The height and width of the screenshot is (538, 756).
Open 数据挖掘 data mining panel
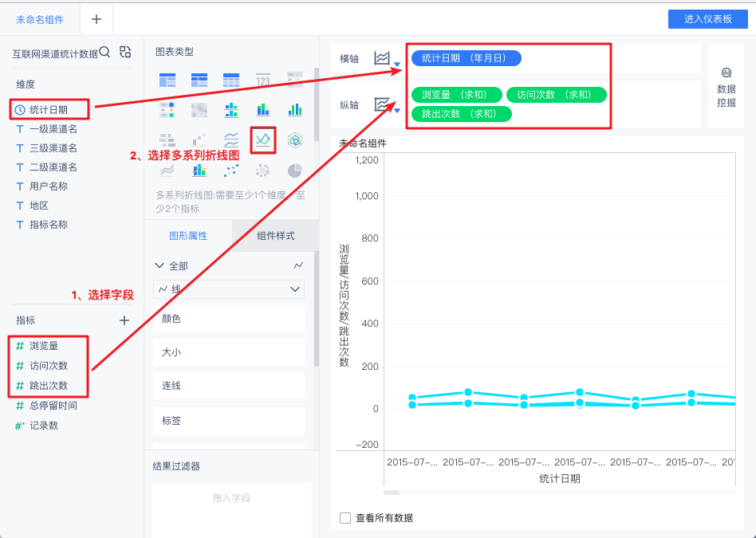tap(726, 87)
